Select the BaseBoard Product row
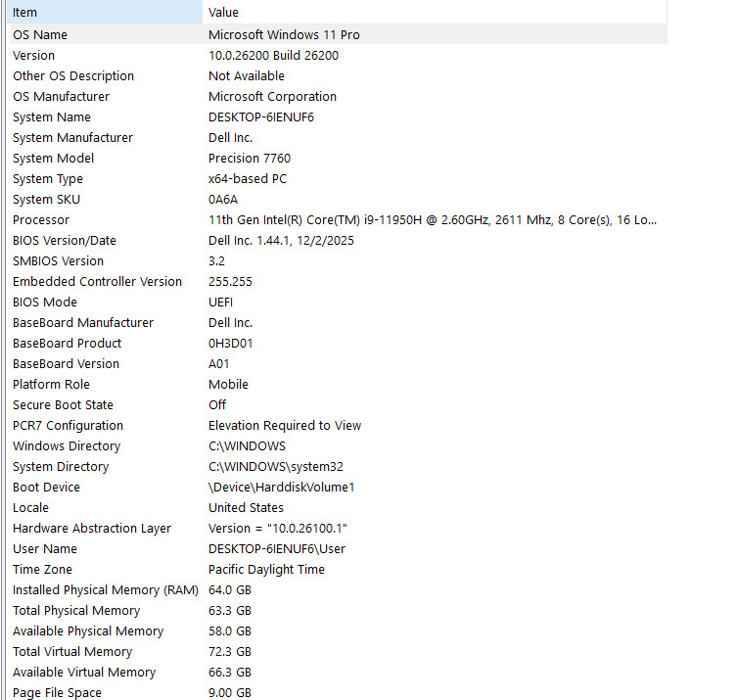Image resolution: width=735 pixels, height=700 pixels. [339, 344]
